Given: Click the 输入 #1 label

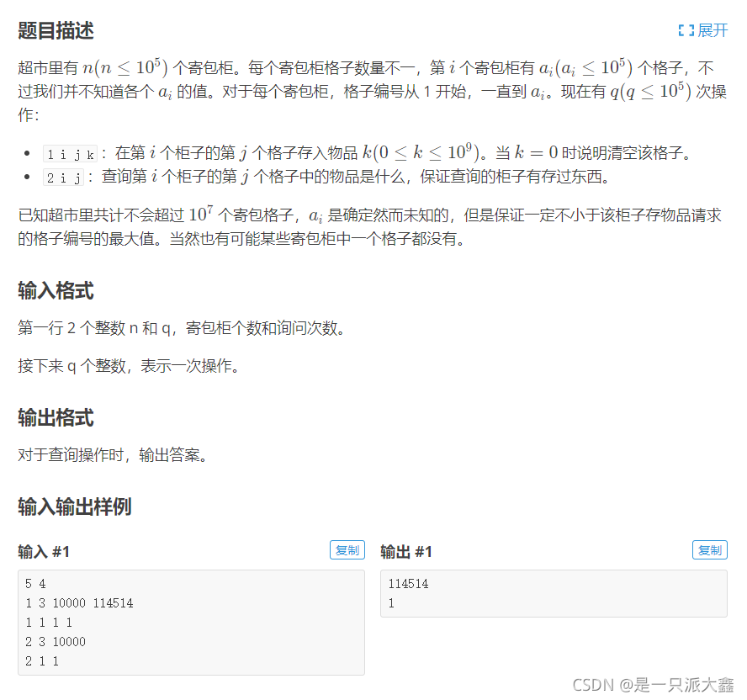Looking at the screenshot, I should (44, 552).
